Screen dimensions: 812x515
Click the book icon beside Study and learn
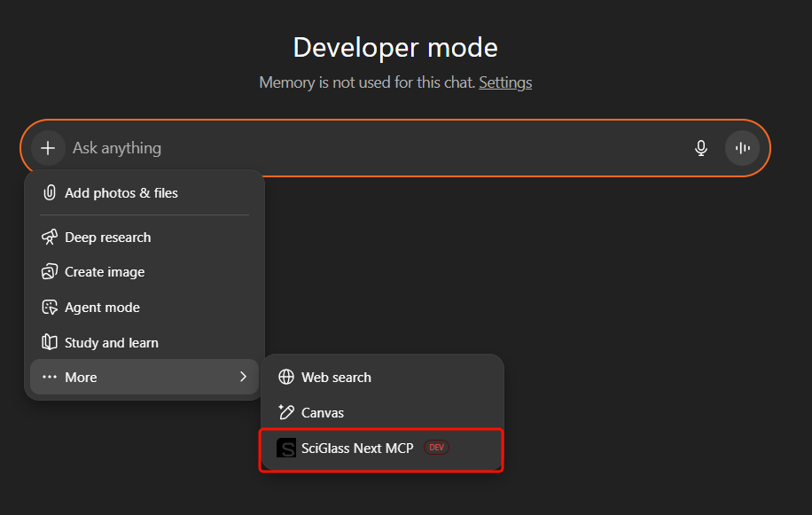tap(50, 342)
